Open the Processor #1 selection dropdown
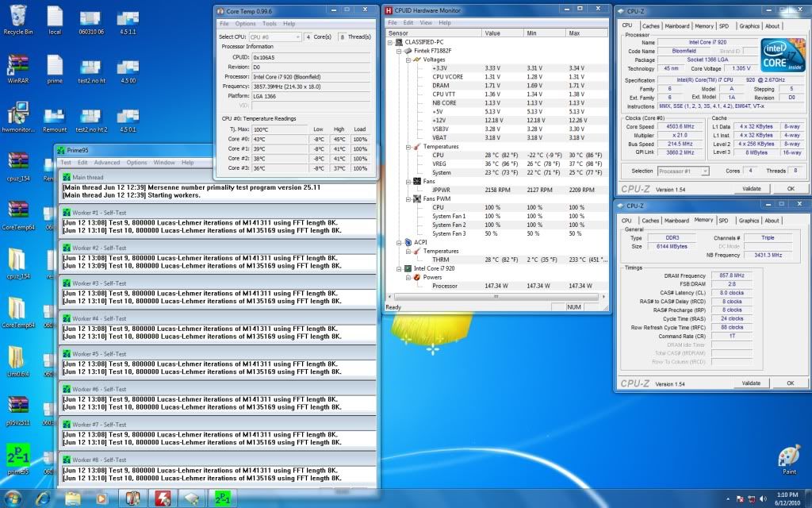This screenshot has height=508, width=812. [682, 171]
